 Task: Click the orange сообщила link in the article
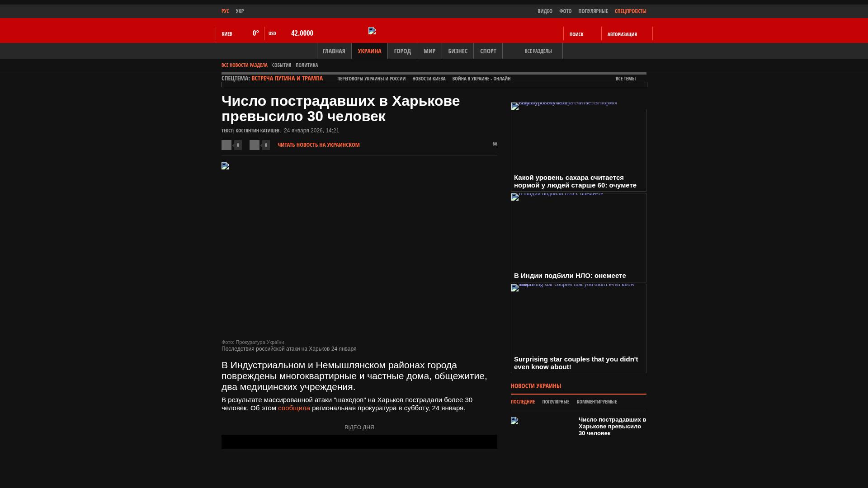pyautogui.click(x=294, y=408)
